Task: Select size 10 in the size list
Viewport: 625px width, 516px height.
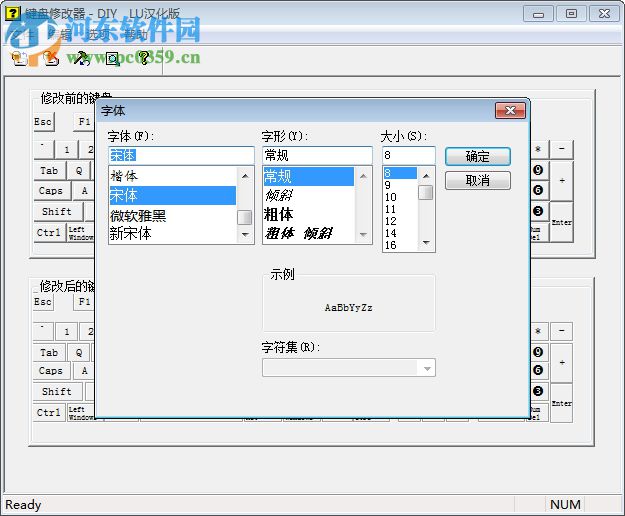Action: tap(400, 197)
